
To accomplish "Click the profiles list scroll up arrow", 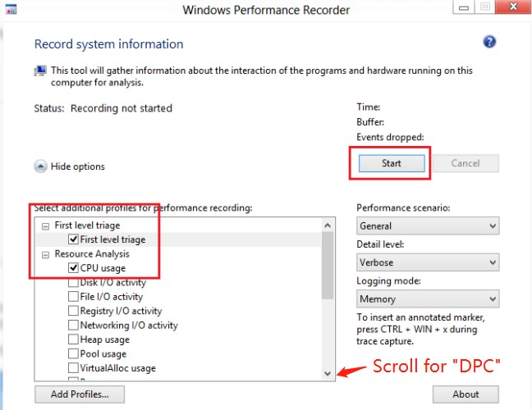I will [x=328, y=225].
